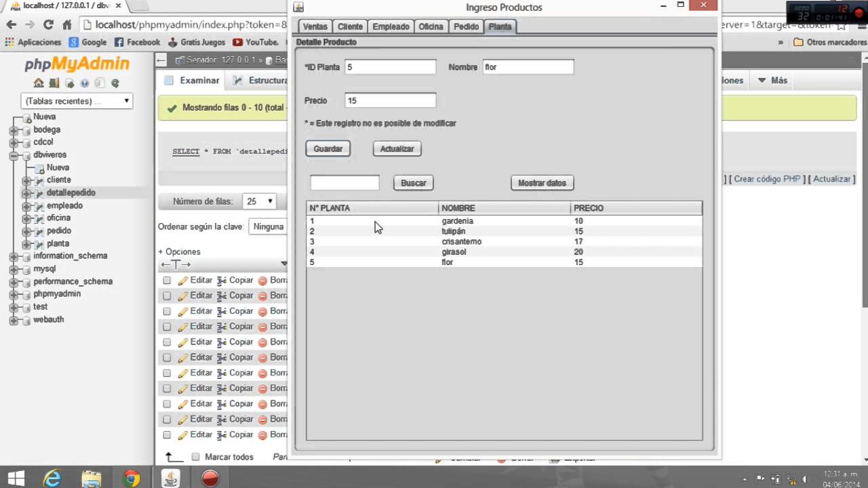Reload the page in Chrome
This screenshot has height=488, width=868.
pyautogui.click(x=48, y=24)
